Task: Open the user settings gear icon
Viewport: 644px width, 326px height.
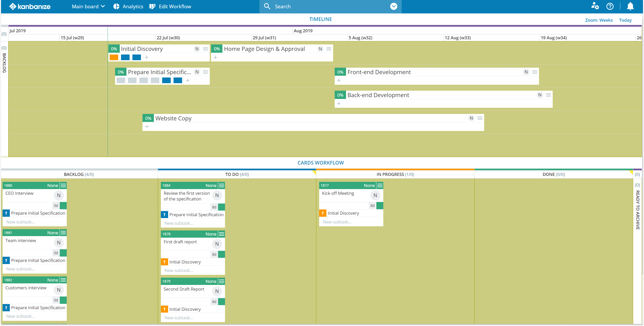Action: click(x=595, y=6)
